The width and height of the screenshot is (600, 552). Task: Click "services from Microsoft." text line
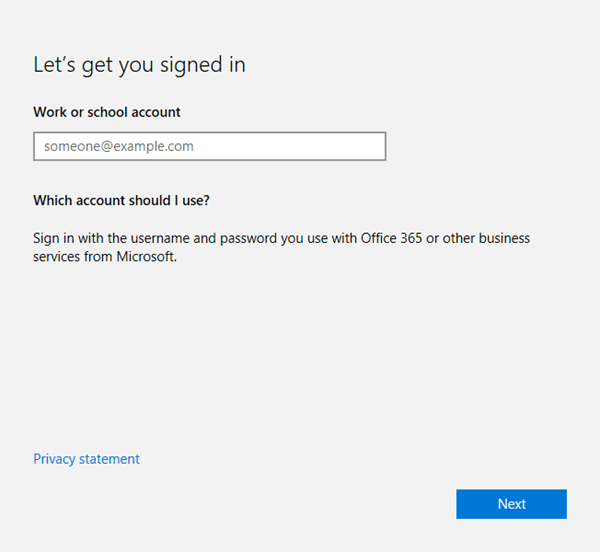(105, 256)
